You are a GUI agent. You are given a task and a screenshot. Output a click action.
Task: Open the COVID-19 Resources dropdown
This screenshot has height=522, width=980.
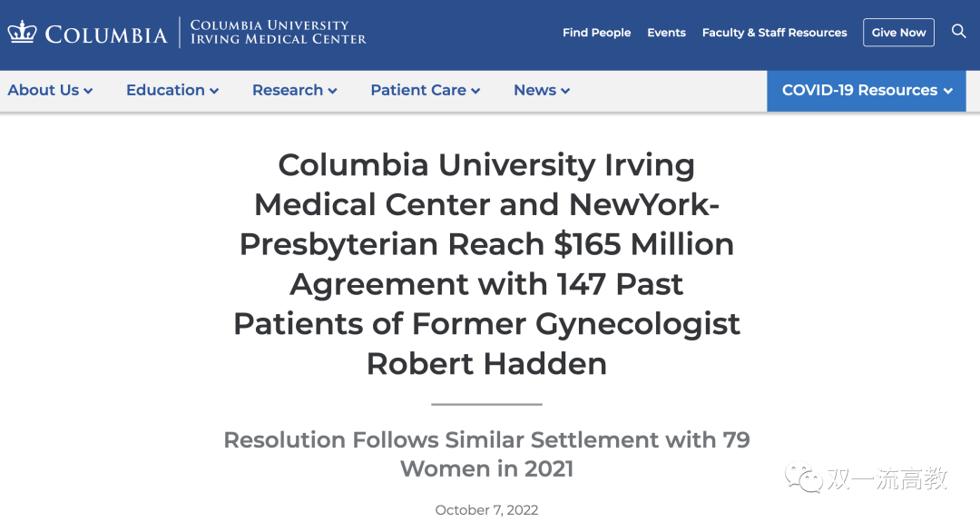coord(867,91)
